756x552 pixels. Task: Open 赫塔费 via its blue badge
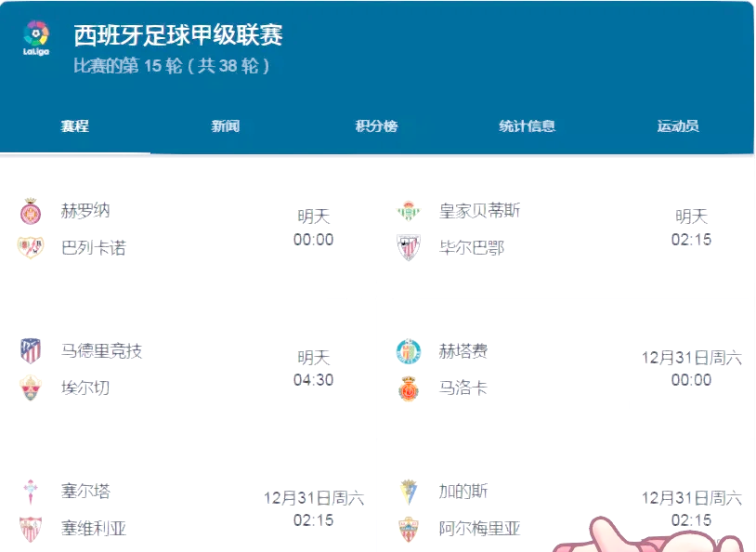pos(409,350)
